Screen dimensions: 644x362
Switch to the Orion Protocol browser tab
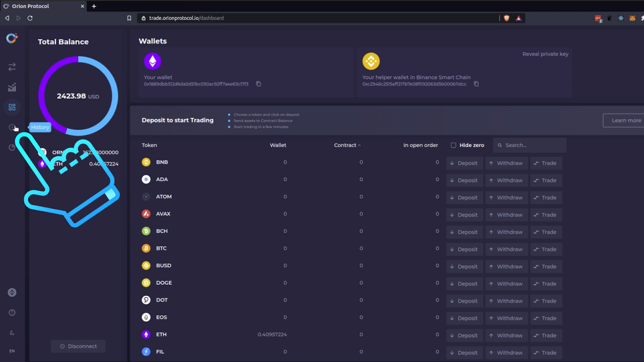[43, 6]
